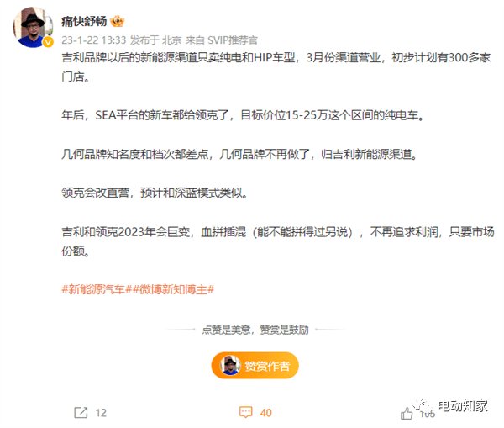Screen dimensions: 504x428
Task: Click the 发布于 北京 location text
Action: tap(156, 40)
